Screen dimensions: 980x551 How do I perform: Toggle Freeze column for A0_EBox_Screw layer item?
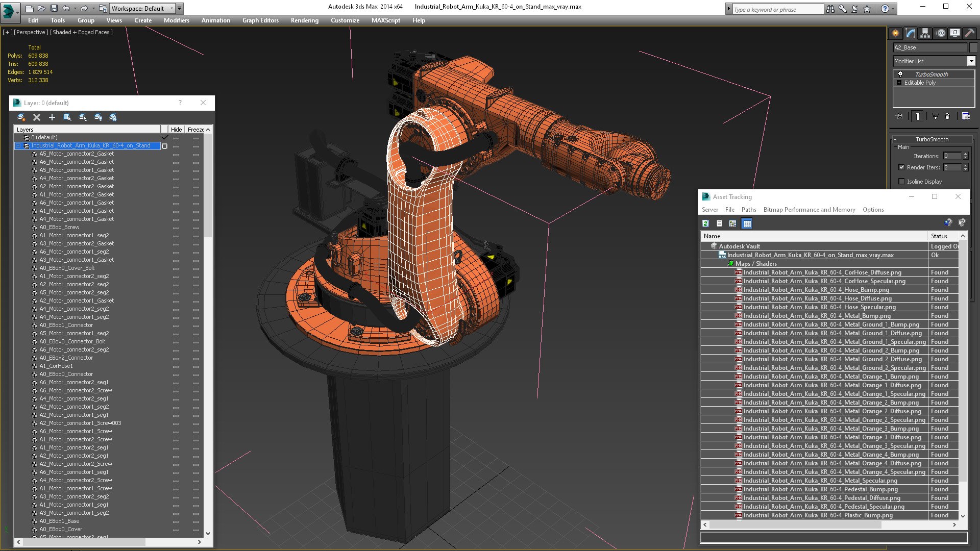196,227
